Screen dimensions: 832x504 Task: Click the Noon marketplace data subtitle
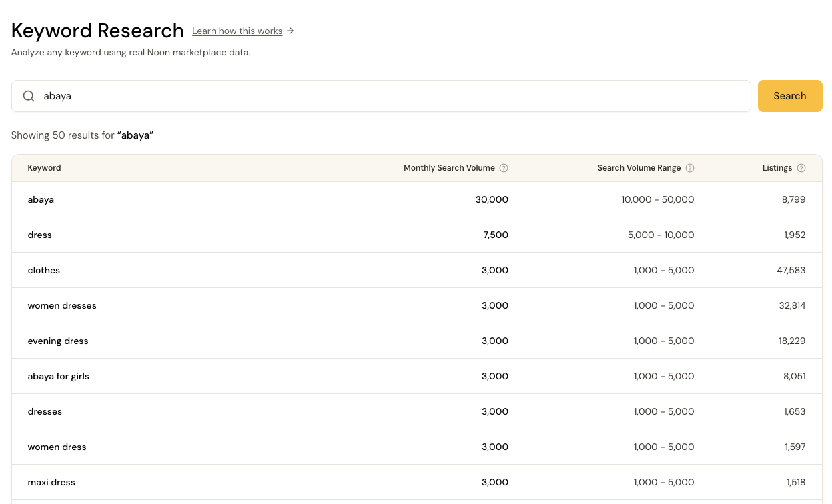131,52
